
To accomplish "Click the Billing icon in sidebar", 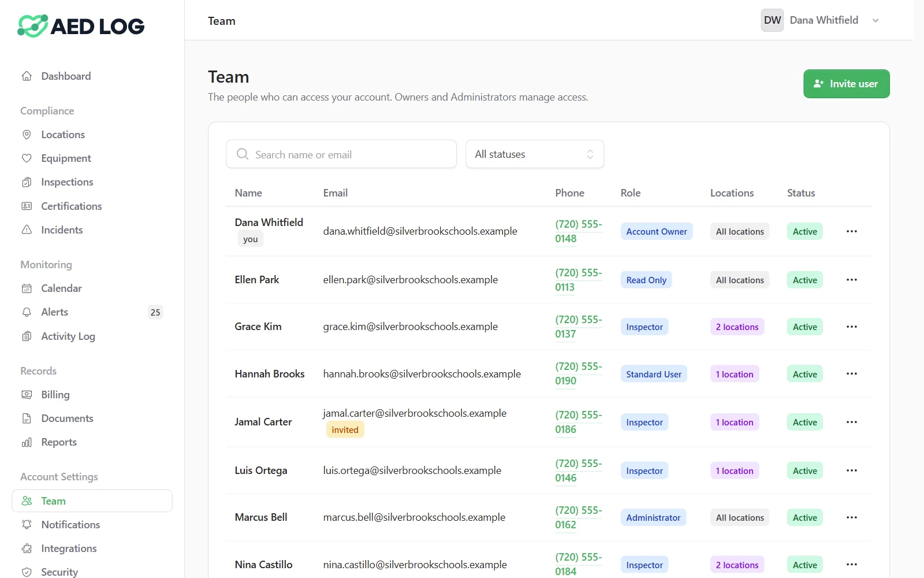I will click(27, 395).
